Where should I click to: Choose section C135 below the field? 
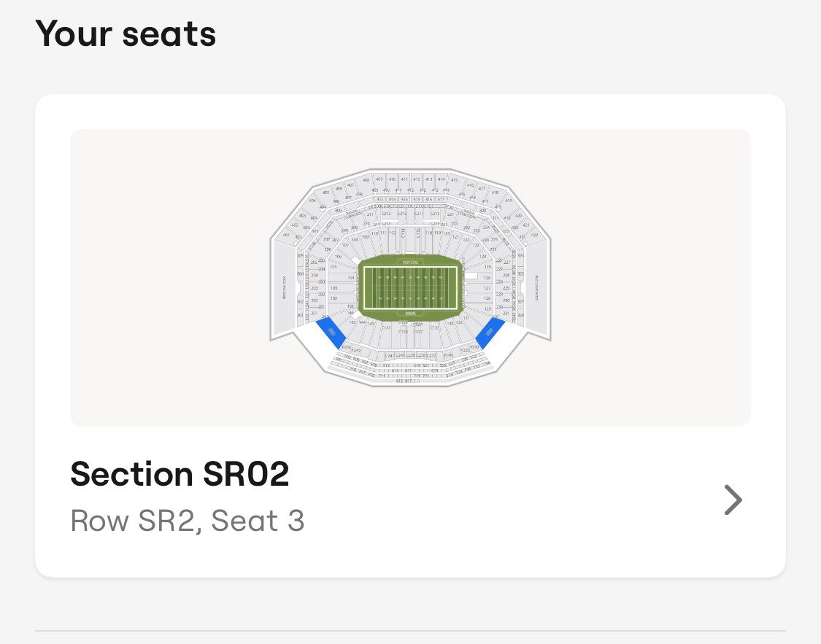[435, 327]
